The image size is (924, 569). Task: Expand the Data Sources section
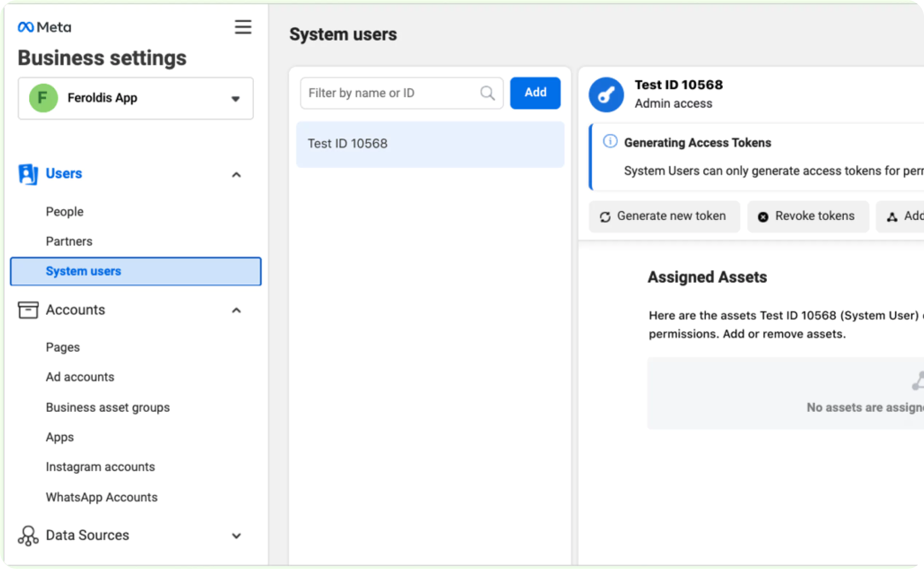click(236, 536)
